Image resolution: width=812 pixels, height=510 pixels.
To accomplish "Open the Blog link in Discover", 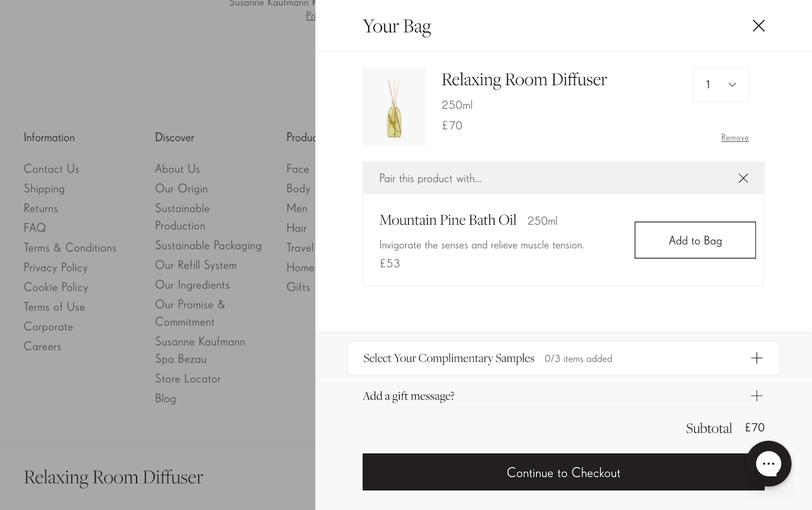I will pyautogui.click(x=165, y=398).
